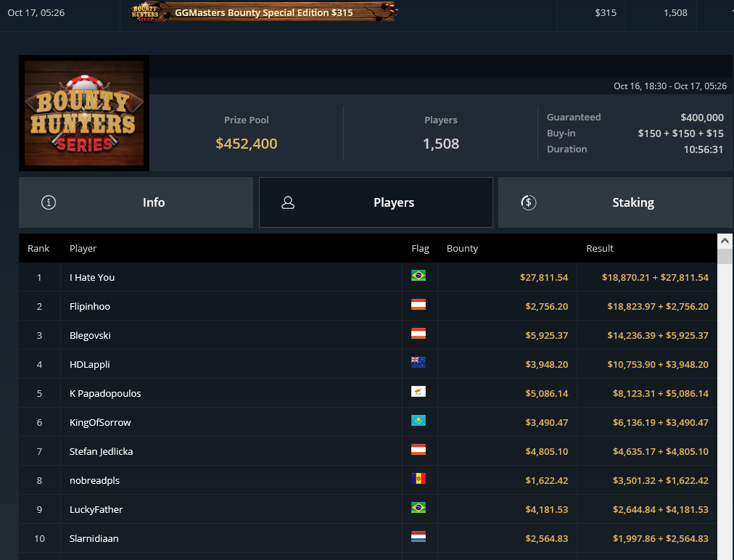The height and width of the screenshot is (560, 734).
Task: Click the Result column header
Action: coord(600,248)
